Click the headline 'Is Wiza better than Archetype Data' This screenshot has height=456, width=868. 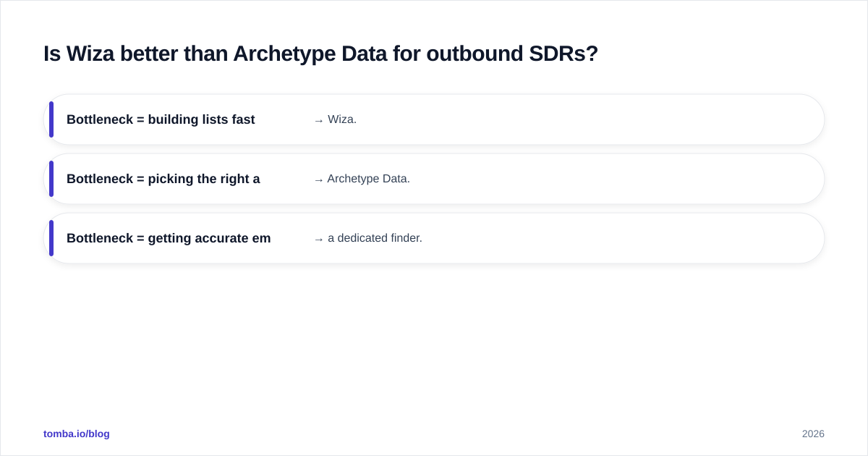(x=320, y=54)
